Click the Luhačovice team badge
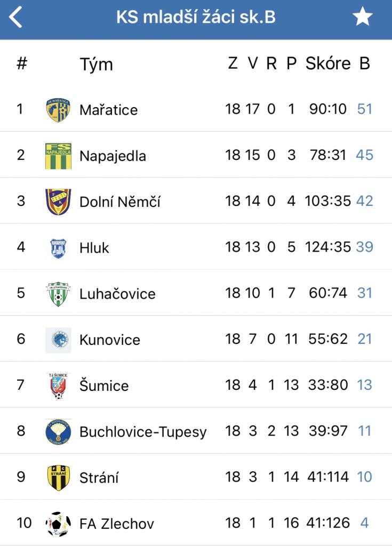The height and width of the screenshot is (546, 392). [x=58, y=294]
